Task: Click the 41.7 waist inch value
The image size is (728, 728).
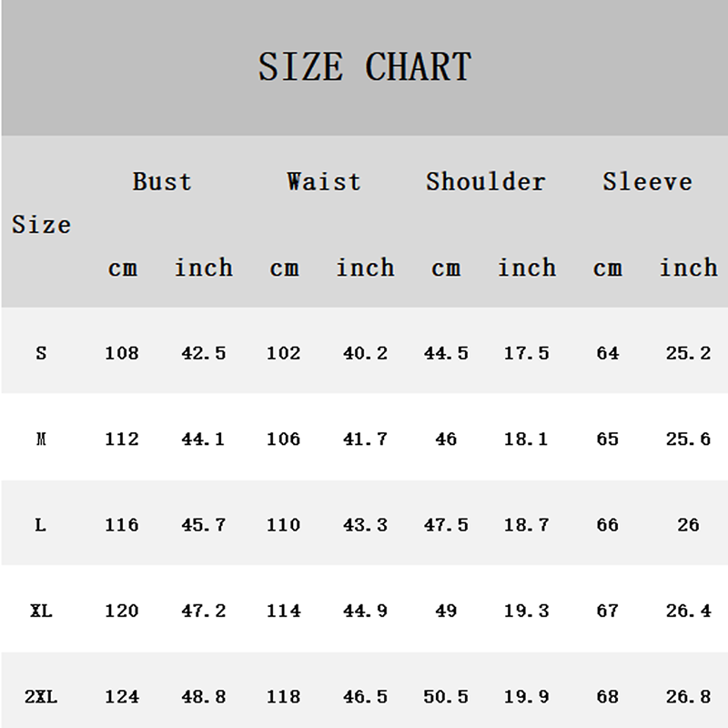Action: 365,439
